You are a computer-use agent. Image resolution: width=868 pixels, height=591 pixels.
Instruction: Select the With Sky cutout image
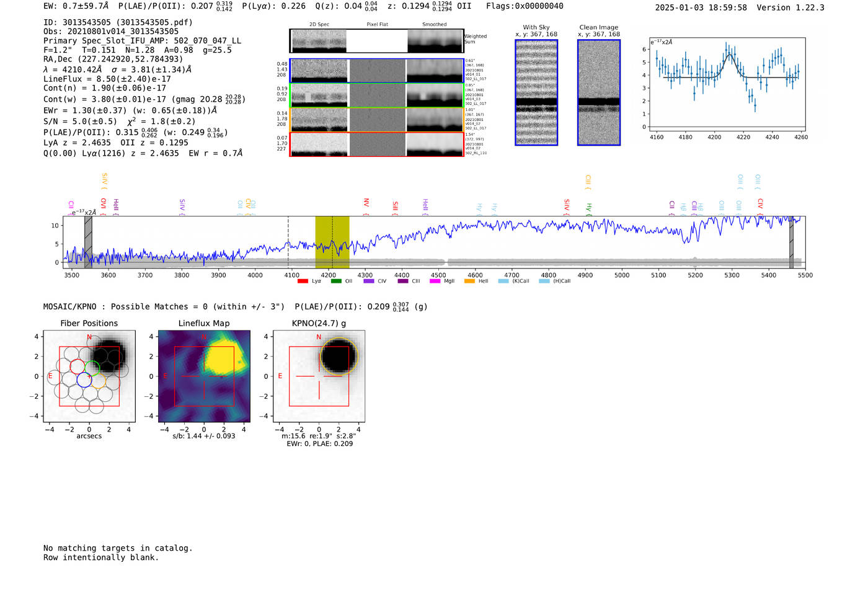click(536, 92)
